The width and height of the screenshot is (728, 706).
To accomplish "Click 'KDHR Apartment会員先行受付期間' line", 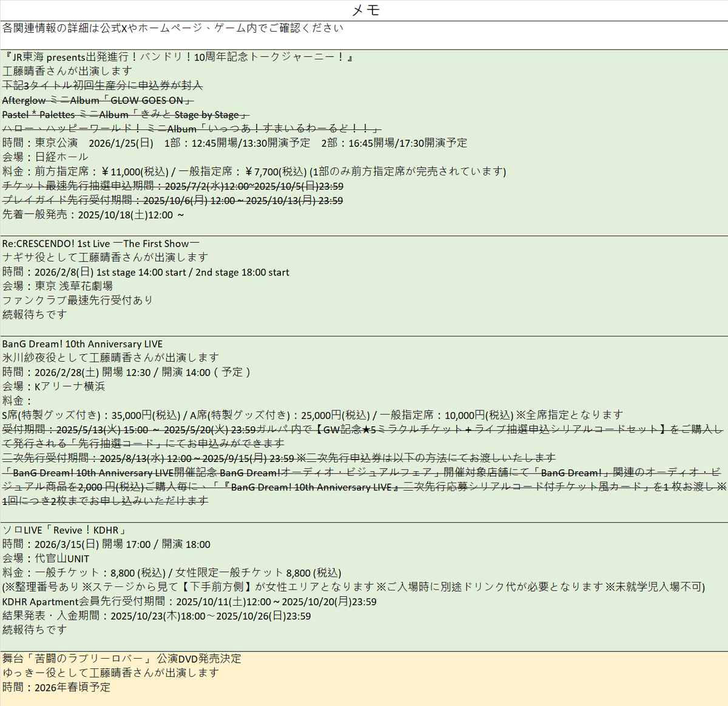I will (x=189, y=602).
